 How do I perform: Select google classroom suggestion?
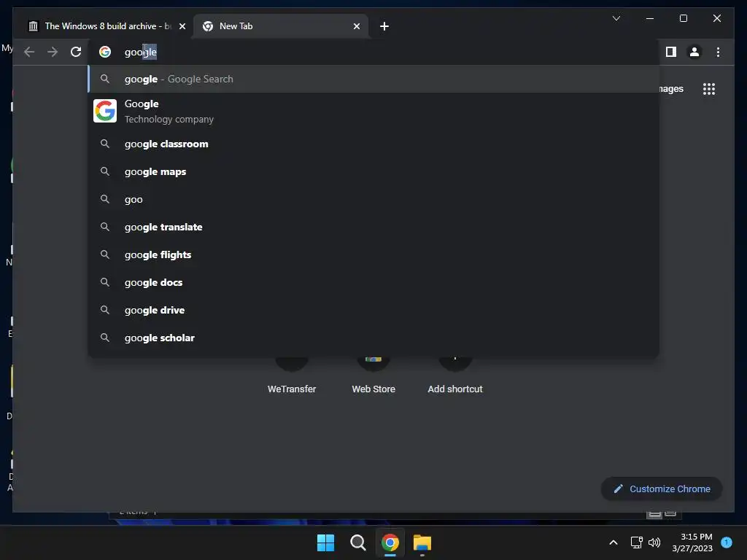click(374, 144)
